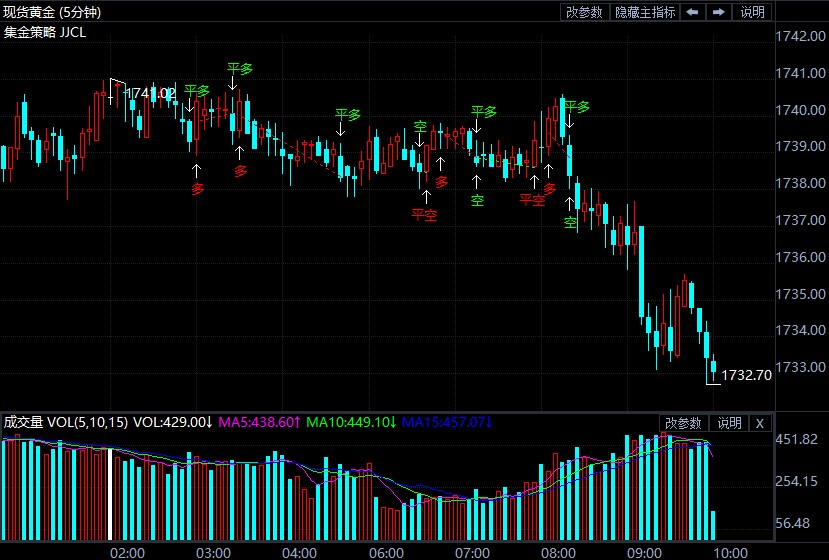Image resolution: width=829 pixels, height=560 pixels.
Task: Click the 1742.00 price axis label
Action: (x=800, y=36)
